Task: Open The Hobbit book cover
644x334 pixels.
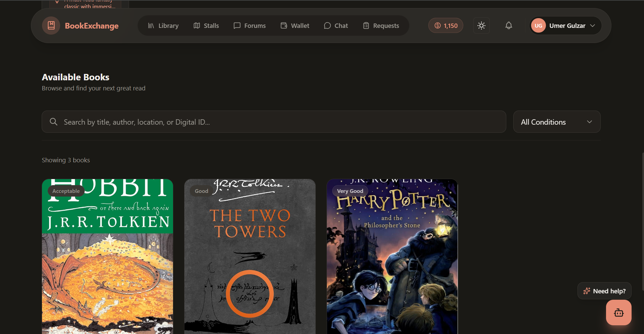Action: click(x=108, y=257)
